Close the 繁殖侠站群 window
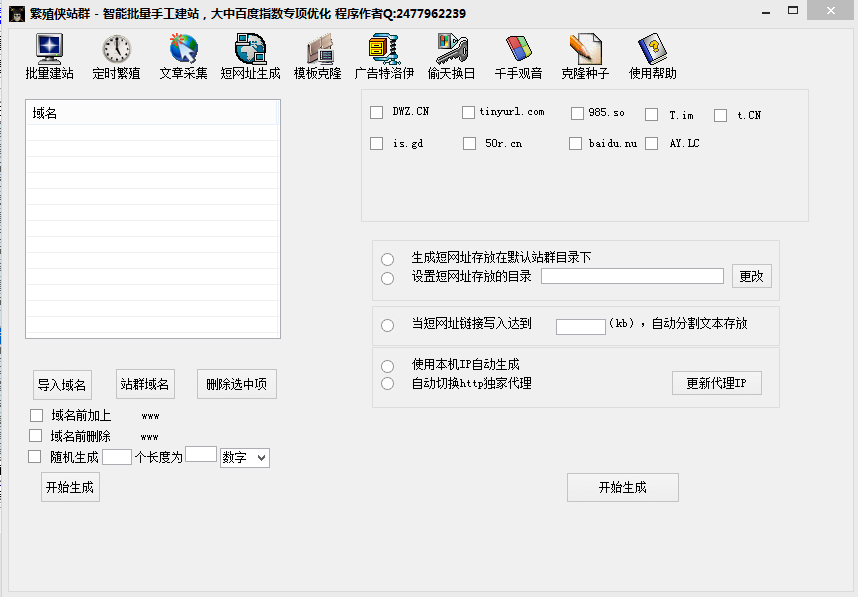Image resolution: width=858 pixels, height=597 pixels. 831,11
